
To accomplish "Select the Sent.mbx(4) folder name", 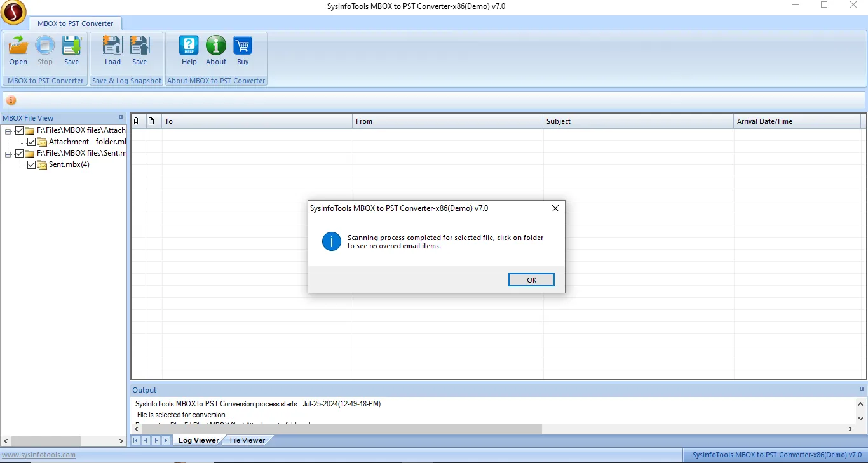I will click(69, 164).
